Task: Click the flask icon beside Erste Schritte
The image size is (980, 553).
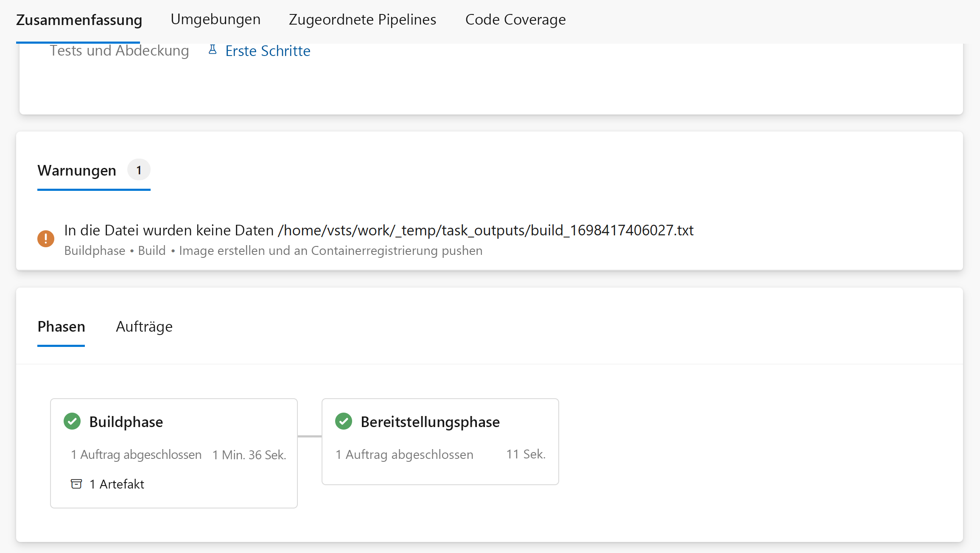Action: click(x=213, y=50)
